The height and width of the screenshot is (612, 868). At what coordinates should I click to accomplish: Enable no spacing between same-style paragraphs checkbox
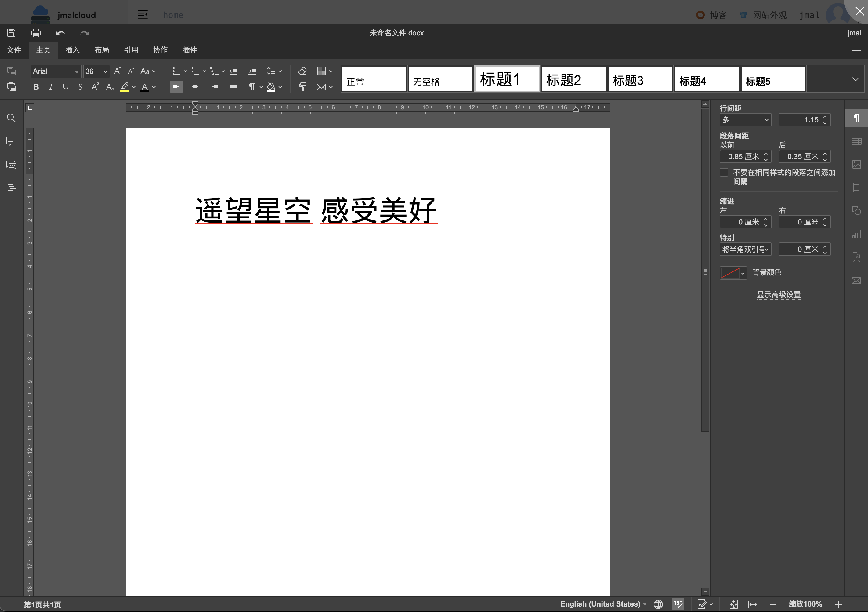pyautogui.click(x=724, y=173)
